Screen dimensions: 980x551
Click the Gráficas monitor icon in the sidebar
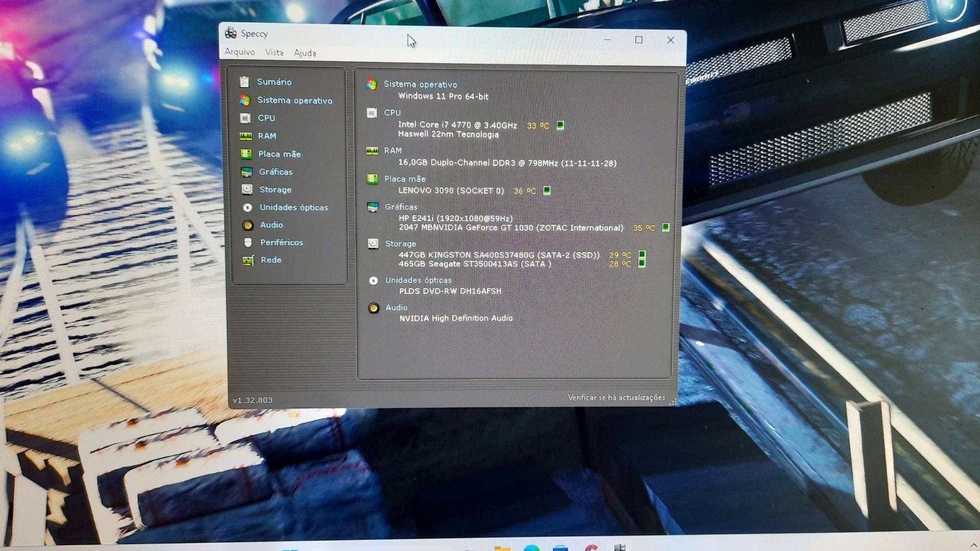click(x=246, y=172)
